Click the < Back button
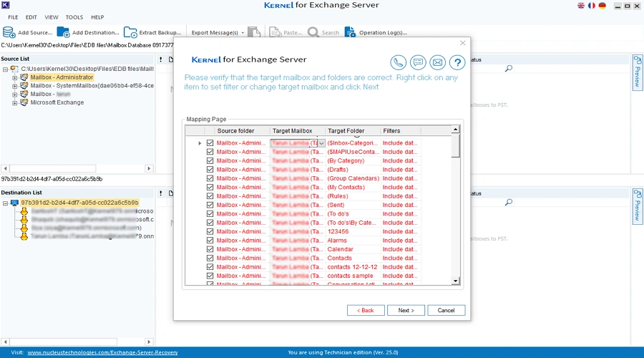644x358 pixels. point(366,310)
